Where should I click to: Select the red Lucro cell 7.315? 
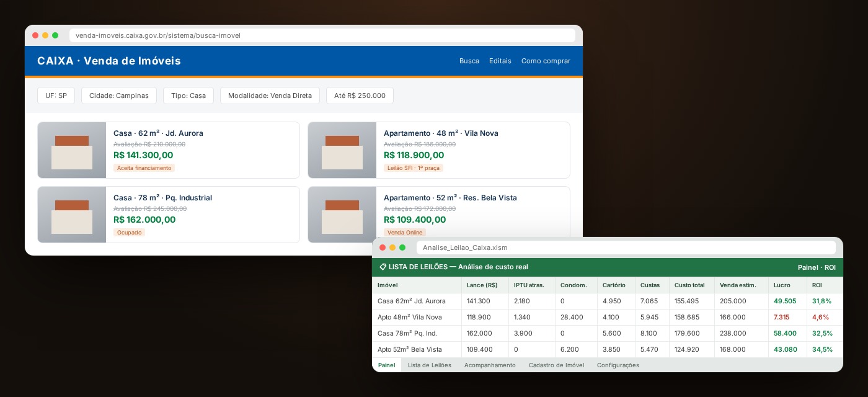coord(787,317)
